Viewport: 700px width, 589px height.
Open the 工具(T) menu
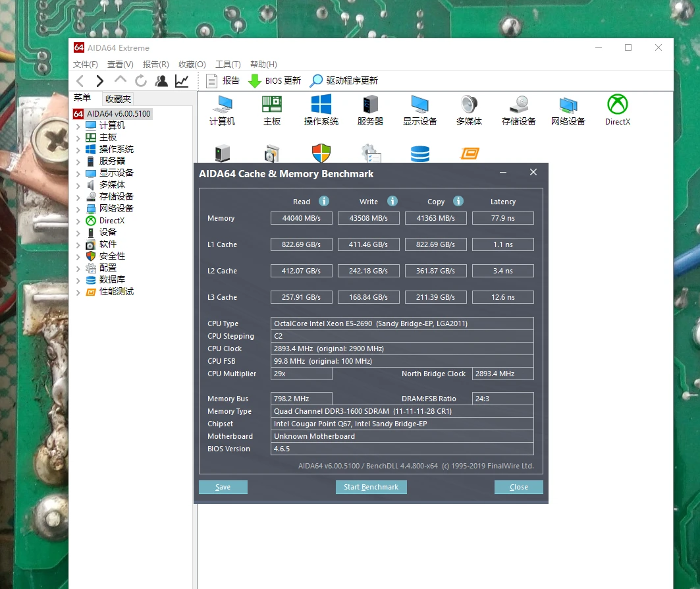point(228,65)
